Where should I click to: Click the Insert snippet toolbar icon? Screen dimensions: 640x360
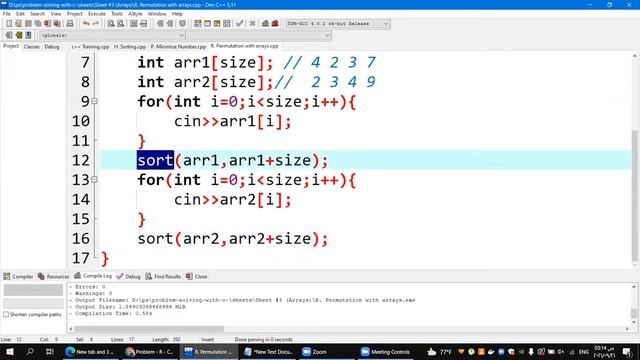9,36
